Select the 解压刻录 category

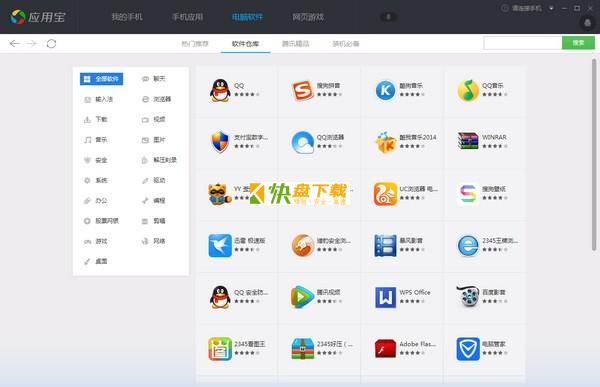(x=159, y=160)
